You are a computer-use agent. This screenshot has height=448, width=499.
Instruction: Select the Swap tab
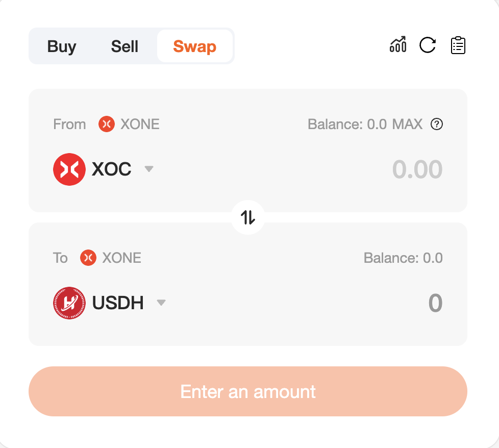tap(195, 46)
